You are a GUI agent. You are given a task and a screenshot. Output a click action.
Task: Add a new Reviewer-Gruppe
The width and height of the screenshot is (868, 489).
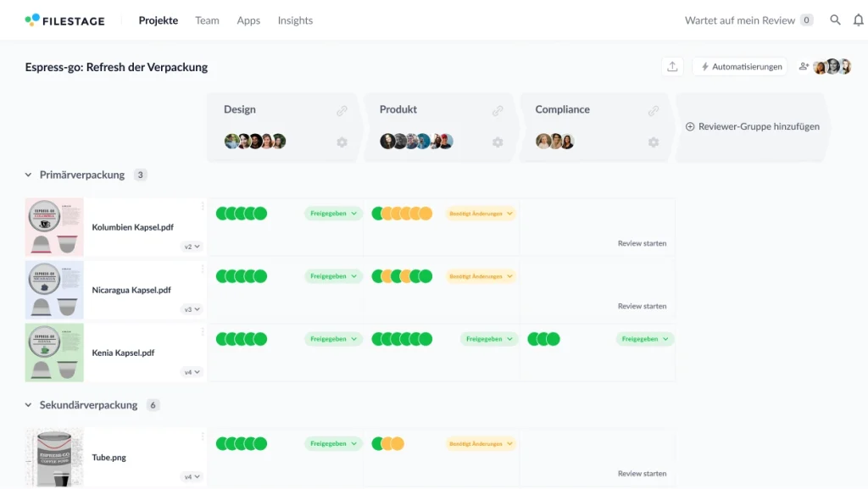click(x=752, y=127)
